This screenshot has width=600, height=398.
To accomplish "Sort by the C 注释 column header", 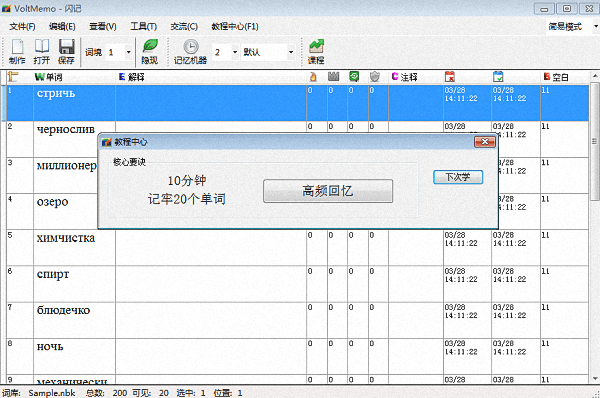I will [x=404, y=77].
